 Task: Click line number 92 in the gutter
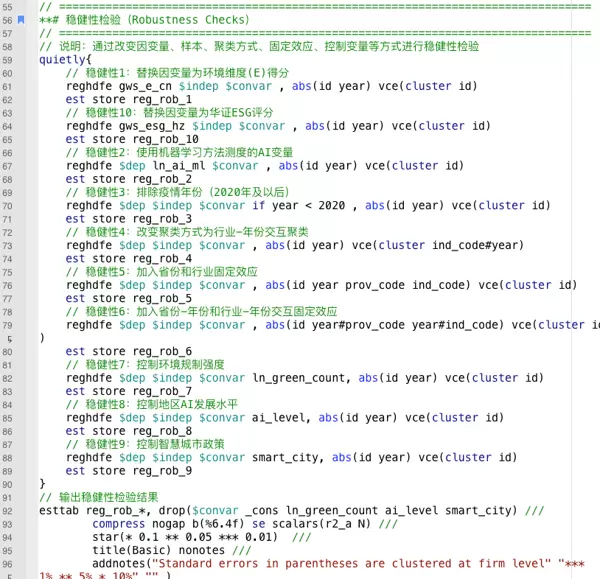point(8,509)
